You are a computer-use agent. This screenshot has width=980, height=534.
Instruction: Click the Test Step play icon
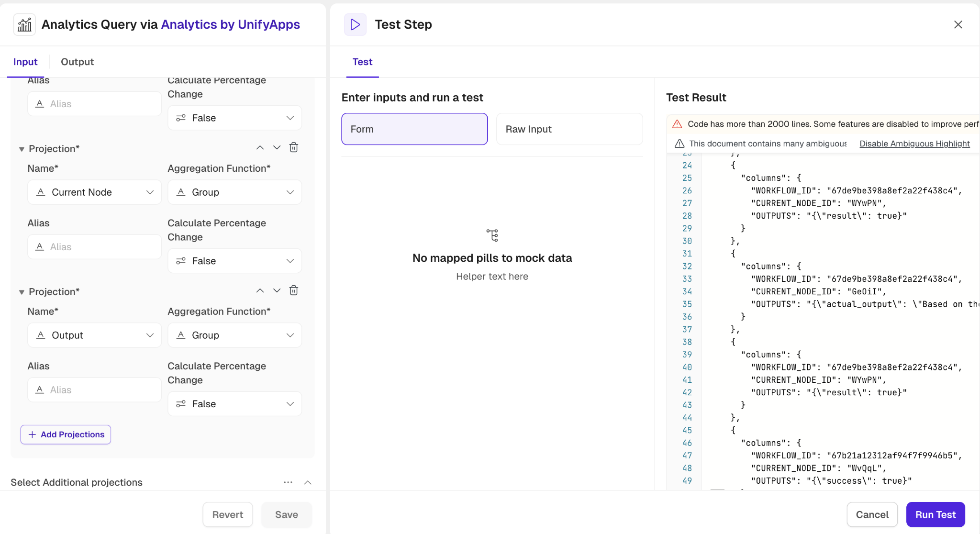355,24
